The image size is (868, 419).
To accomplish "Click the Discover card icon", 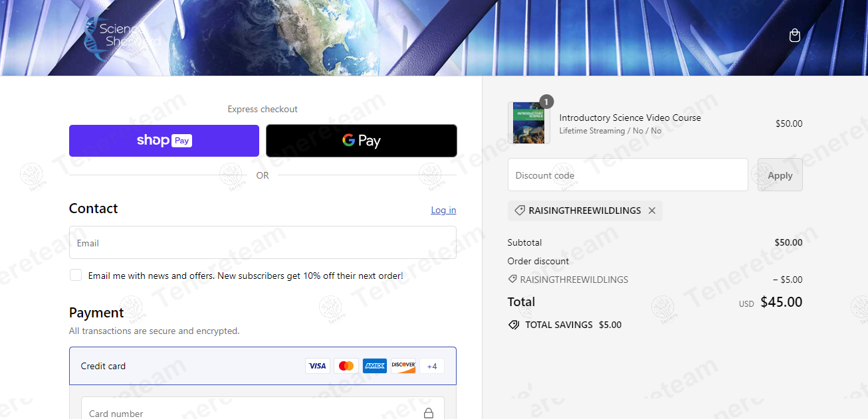I will (403, 366).
